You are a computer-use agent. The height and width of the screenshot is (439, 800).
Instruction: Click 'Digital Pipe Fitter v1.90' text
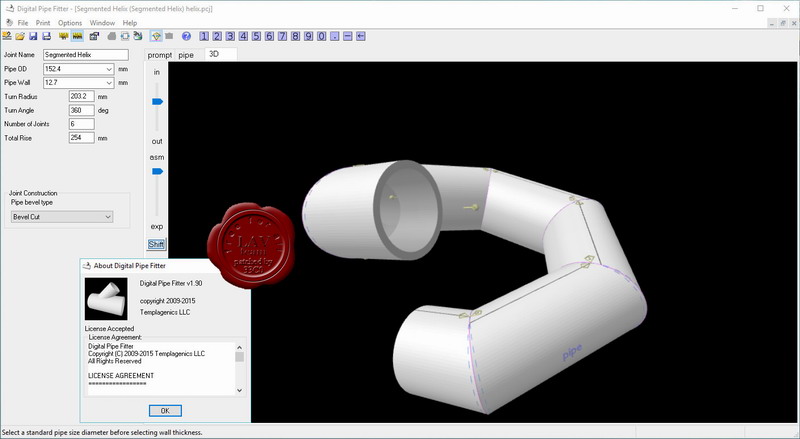[x=171, y=283]
